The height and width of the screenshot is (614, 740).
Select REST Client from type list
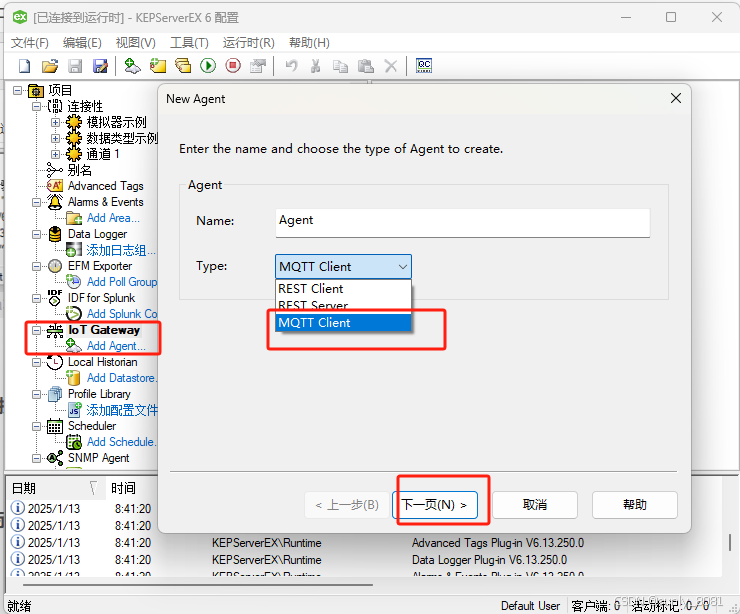pos(343,289)
